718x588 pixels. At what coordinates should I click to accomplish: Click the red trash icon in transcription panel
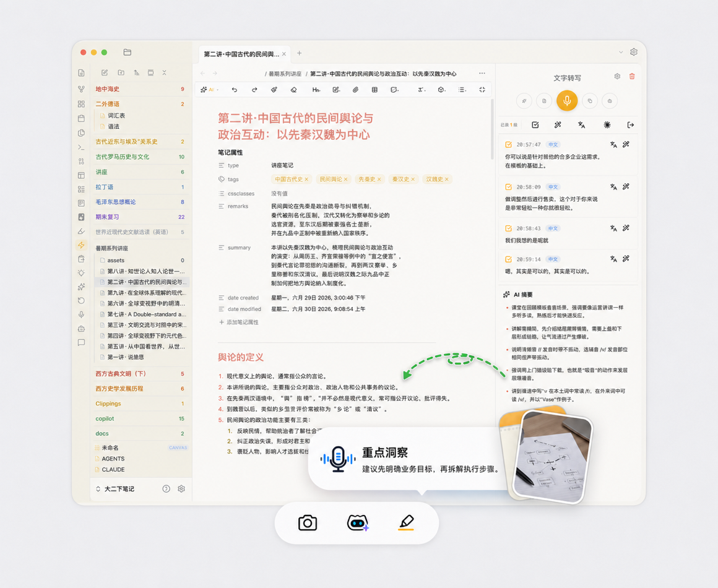pyautogui.click(x=632, y=77)
